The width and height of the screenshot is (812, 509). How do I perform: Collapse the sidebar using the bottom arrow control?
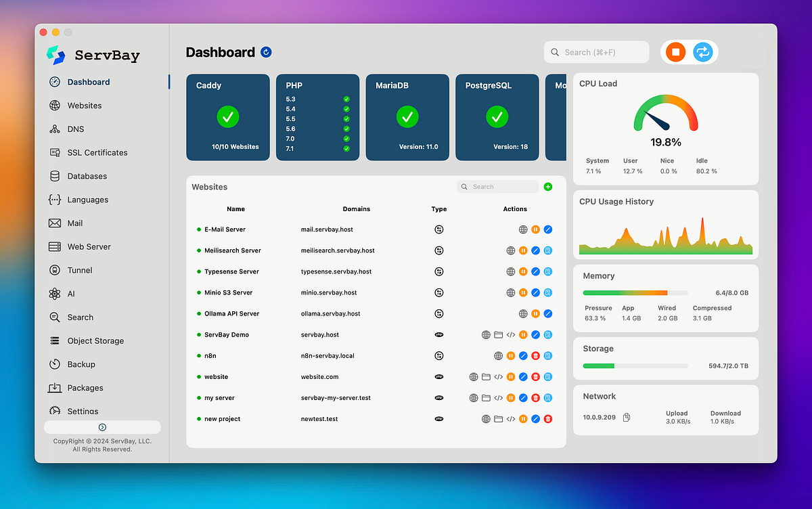pyautogui.click(x=101, y=427)
